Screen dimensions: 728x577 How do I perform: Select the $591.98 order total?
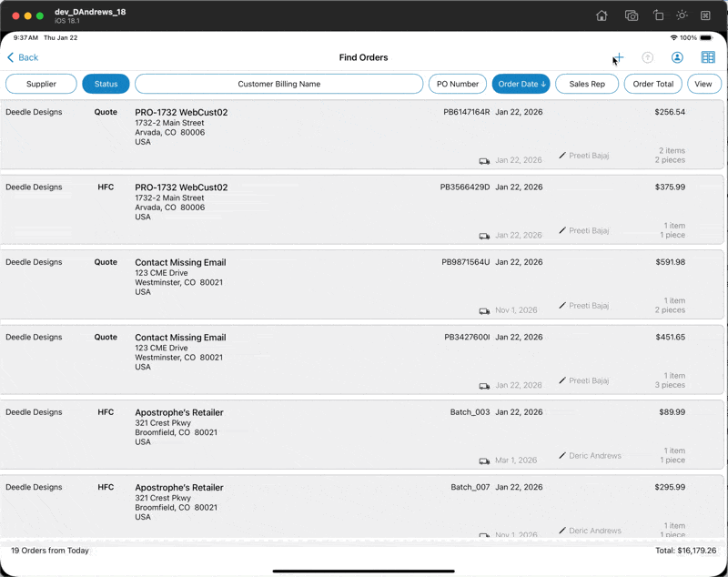[670, 262]
